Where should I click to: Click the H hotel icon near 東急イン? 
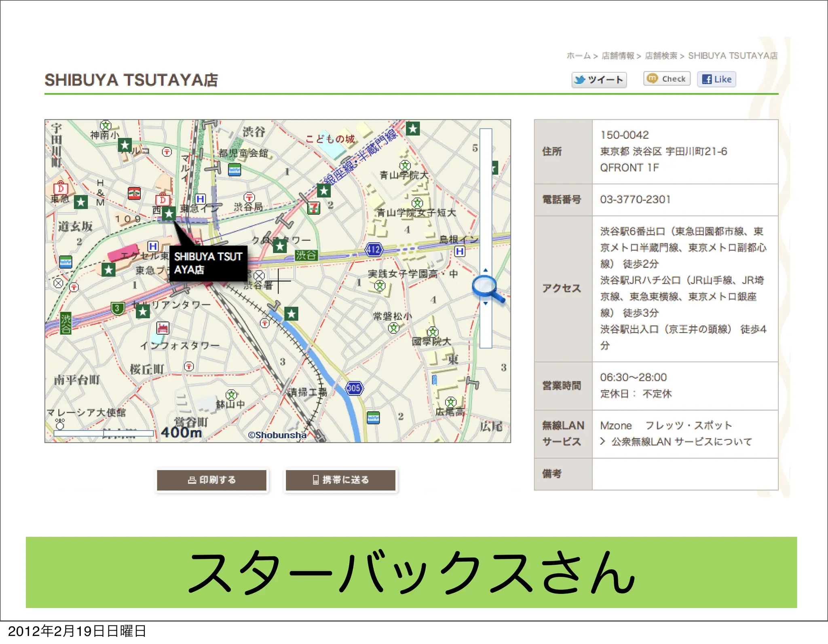click(200, 199)
